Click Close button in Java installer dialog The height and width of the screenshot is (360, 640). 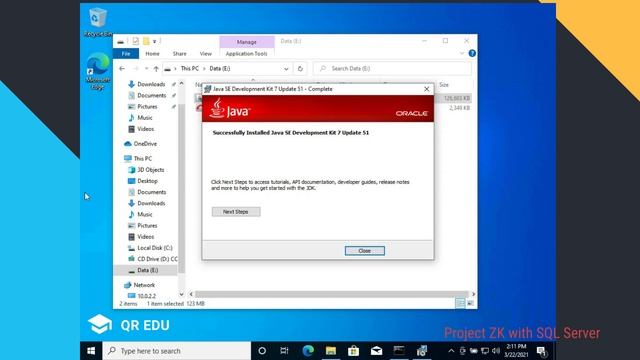tap(364, 251)
